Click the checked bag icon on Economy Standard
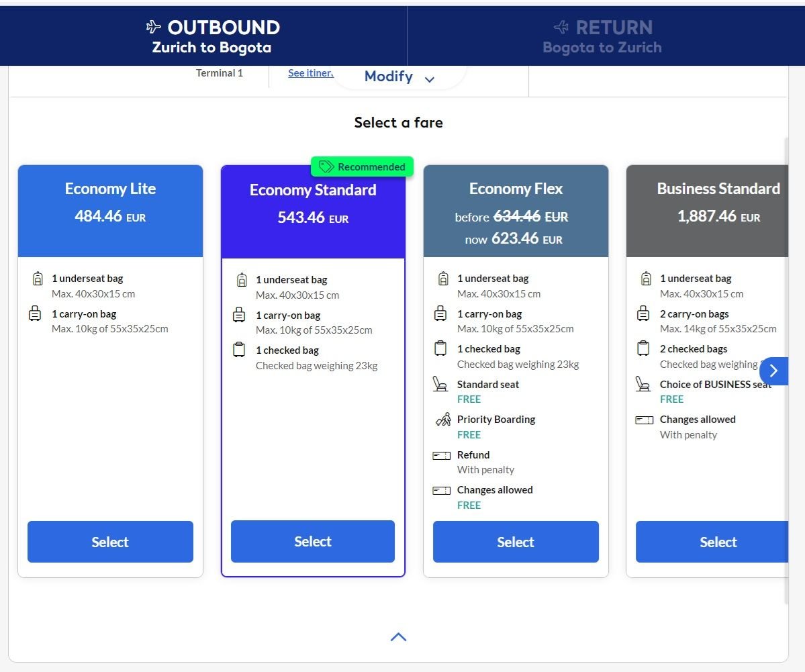The height and width of the screenshot is (672, 805). click(x=238, y=349)
